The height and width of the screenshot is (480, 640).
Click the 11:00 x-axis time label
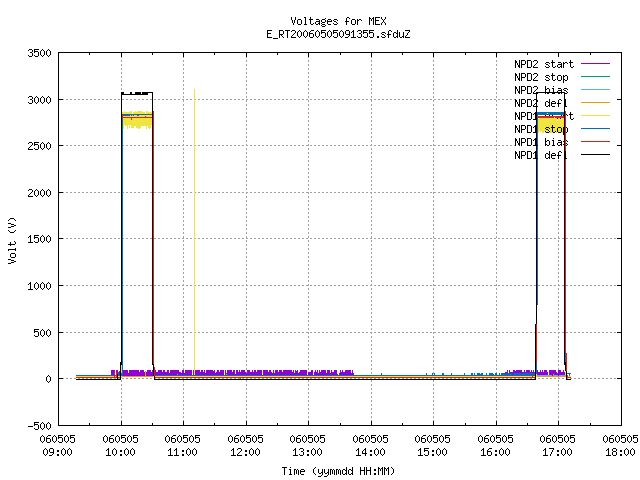coord(182,452)
